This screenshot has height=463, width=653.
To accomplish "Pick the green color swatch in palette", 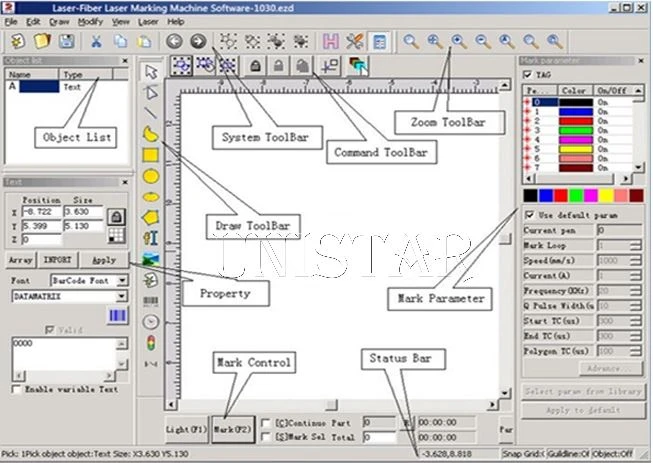I will [x=577, y=195].
